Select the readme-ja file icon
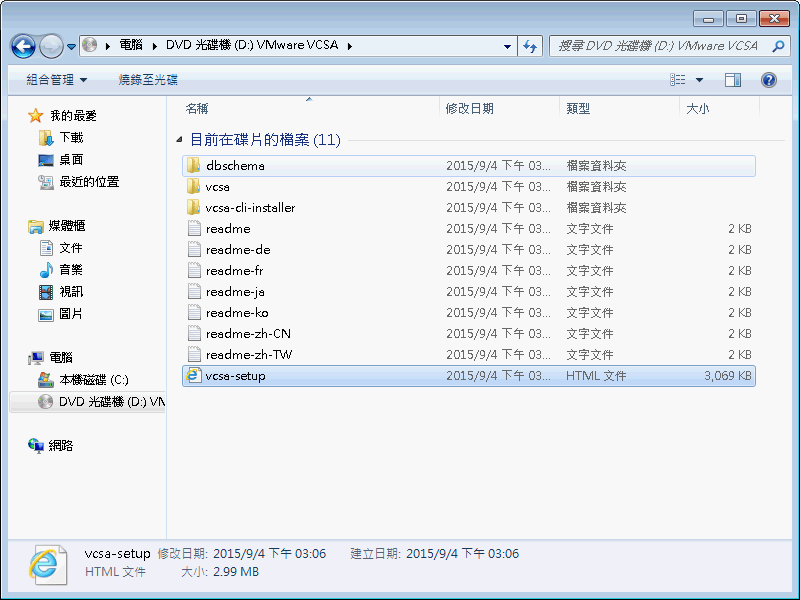 pos(194,291)
